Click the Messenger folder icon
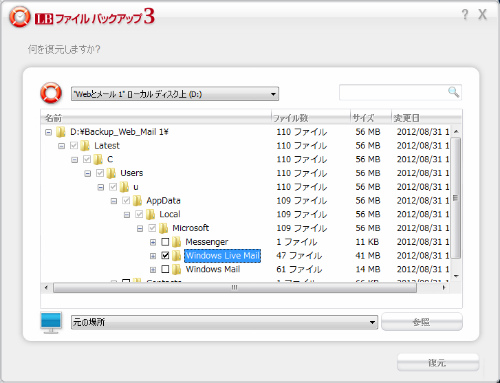The width and height of the screenshot is (500, 383). 176,242
